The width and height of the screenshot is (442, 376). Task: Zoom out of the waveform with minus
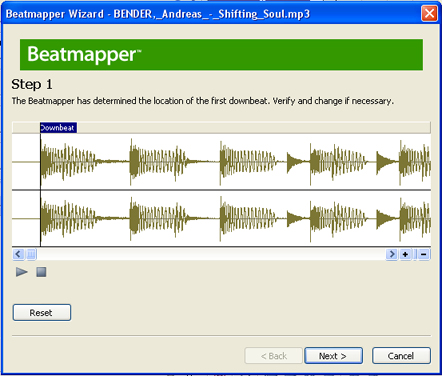(423, 254)
